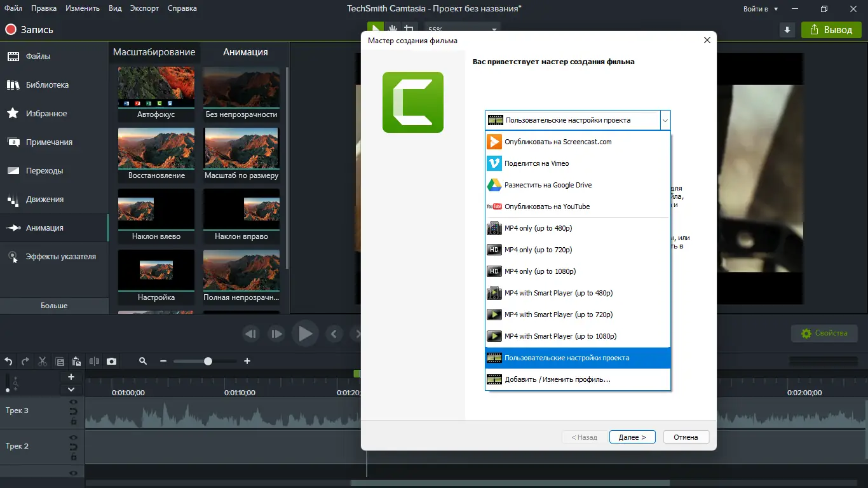
Task: Select highlighted Пользовательские настройки проекта list item
Action: click(x=578, y=358)
